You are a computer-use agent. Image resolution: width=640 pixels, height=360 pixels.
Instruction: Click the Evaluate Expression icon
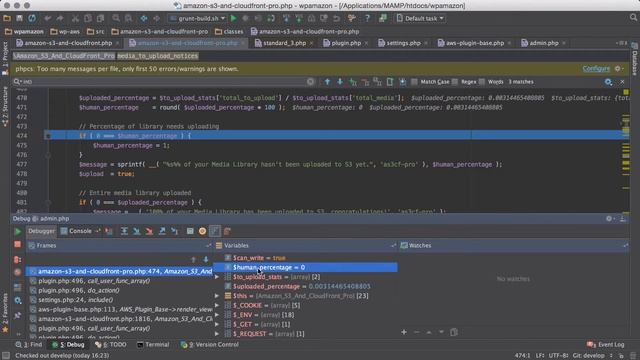(190, 231)
